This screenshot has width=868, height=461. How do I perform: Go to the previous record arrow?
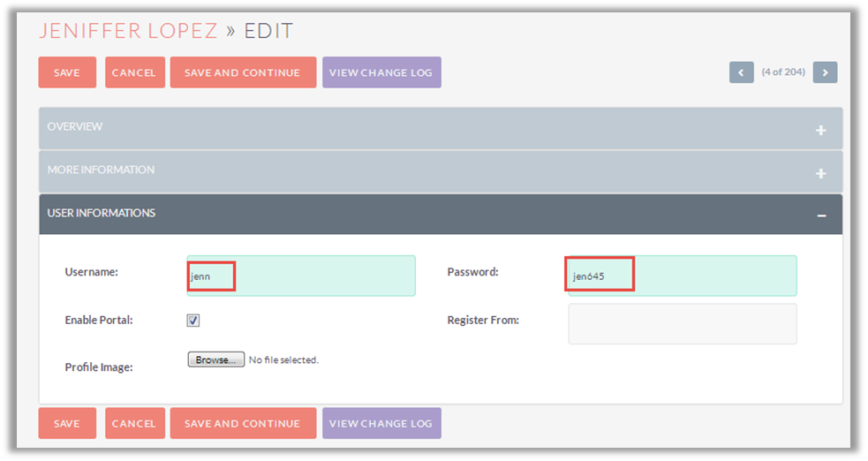click(741, 72)
